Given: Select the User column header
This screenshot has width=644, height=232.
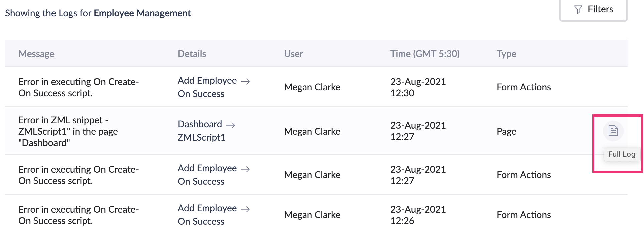Looking at the screenshot, I should (294, 54).
